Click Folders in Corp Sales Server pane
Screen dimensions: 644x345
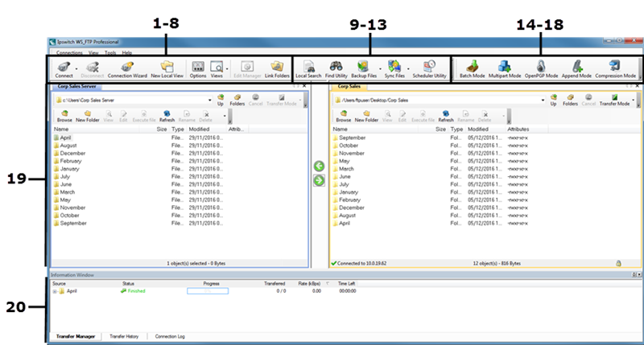click(237, 100)
